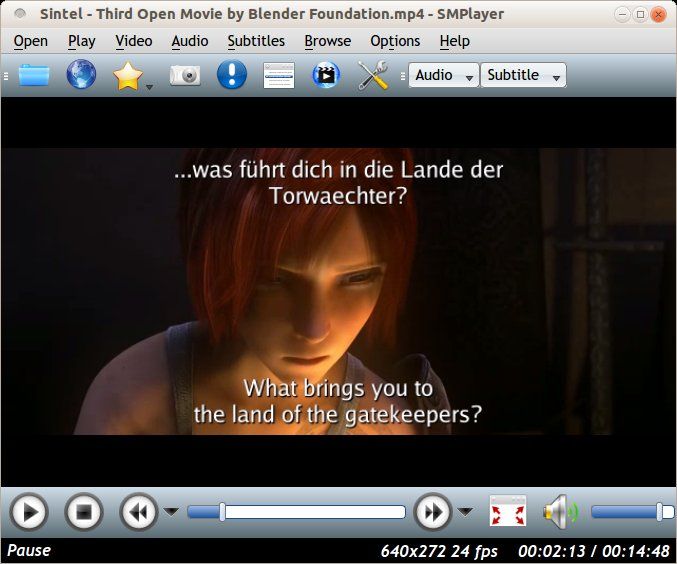This screenshot has height=564, width=677.
Task: Take a screenshot with the camera icon
Action: click(x=185, y=76)
